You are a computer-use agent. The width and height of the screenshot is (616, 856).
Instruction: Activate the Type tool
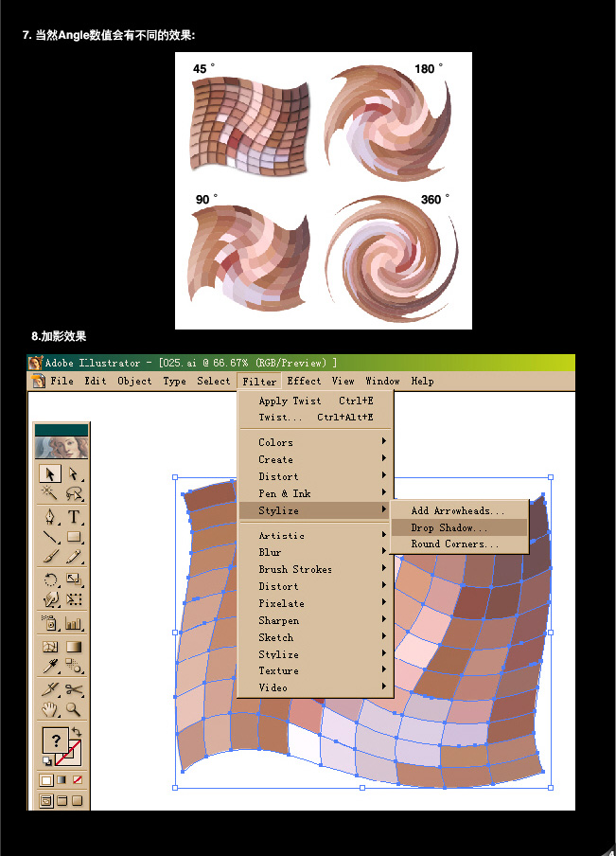73,516
